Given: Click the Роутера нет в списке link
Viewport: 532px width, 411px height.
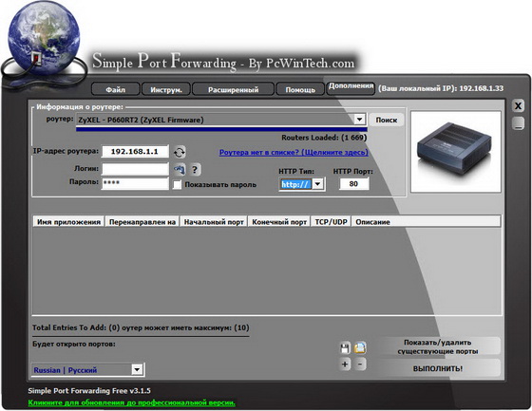Looking at the screenshot, I should pyautogui.click(x=294, y=152).
